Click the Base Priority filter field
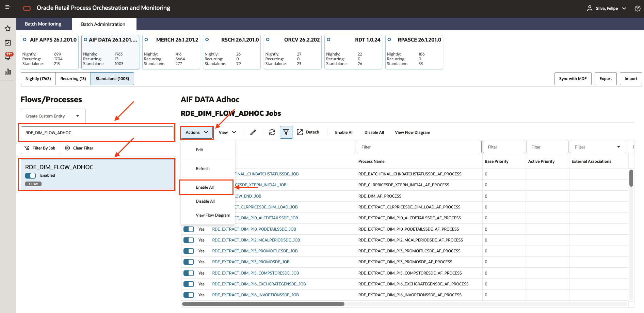Viewport: 644px width, 313px height. pyautogui.click(x=504, y=147)
